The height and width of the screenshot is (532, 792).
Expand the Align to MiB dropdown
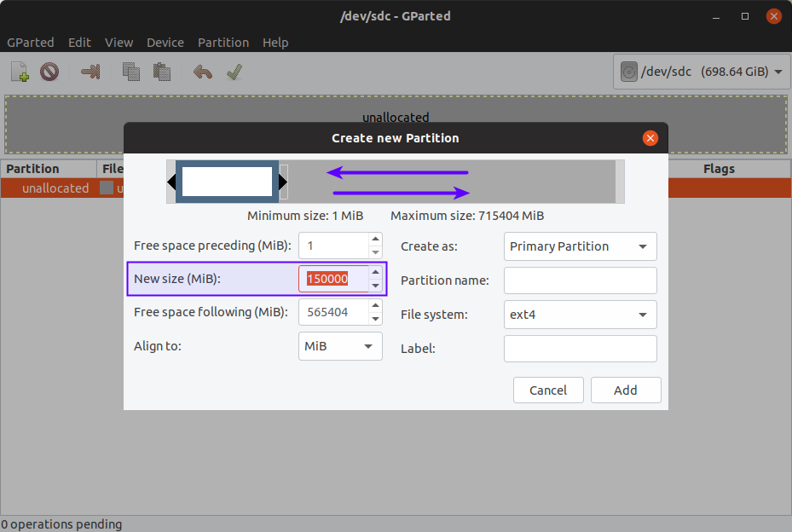pyautogui.click(x=340, y=346)
